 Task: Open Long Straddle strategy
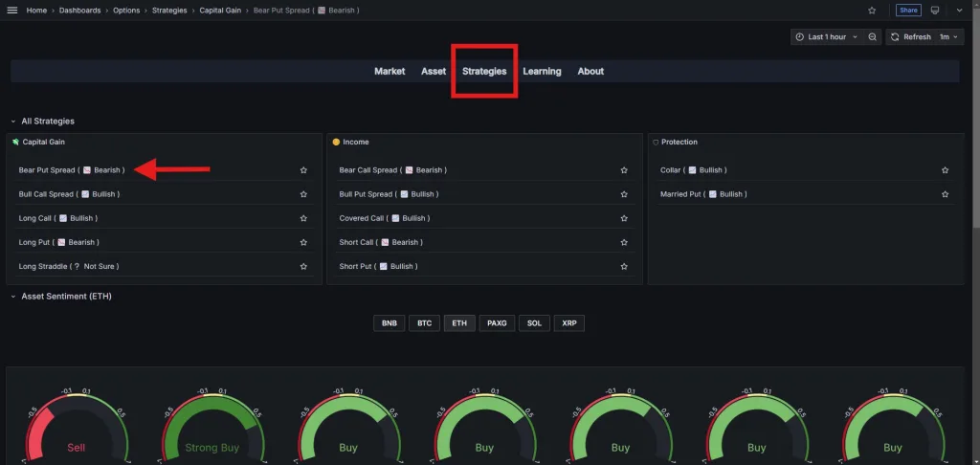click(69, 266)
